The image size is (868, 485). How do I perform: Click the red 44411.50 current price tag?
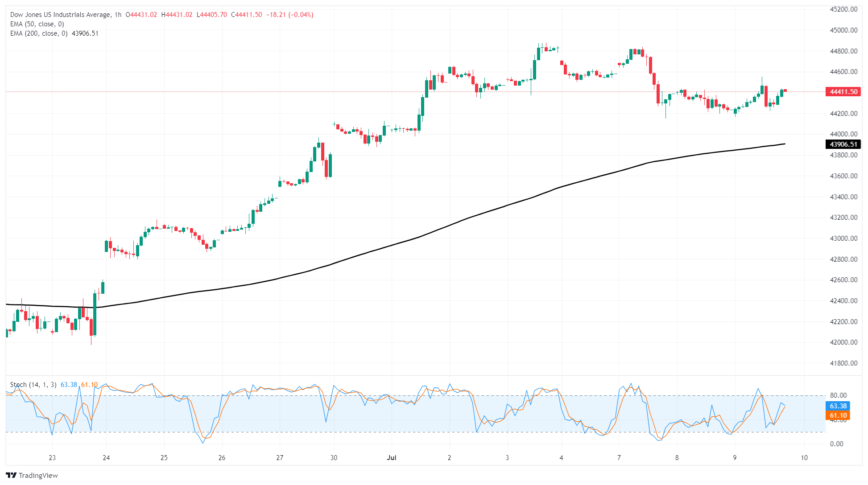point(843,92)
